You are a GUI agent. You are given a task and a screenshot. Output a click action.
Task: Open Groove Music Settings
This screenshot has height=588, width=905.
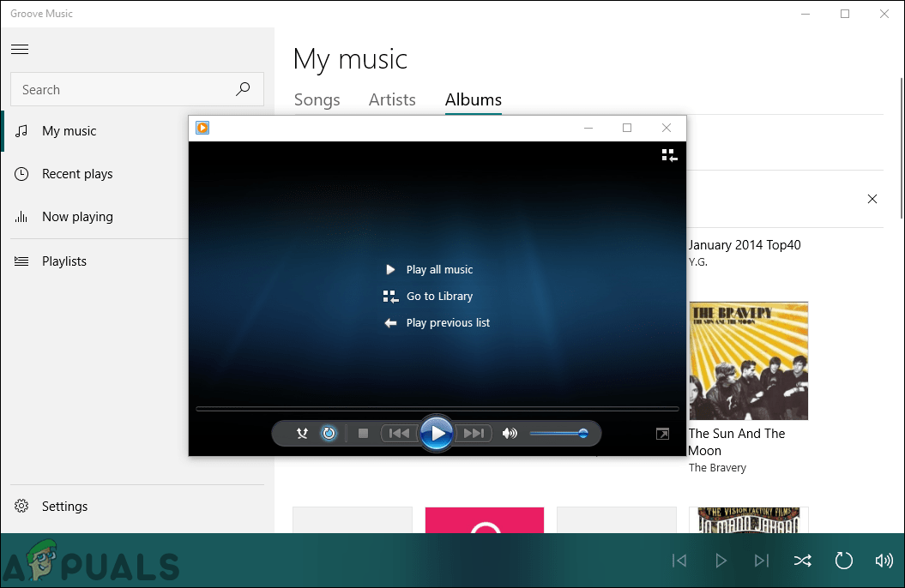[x=65, y=506]
